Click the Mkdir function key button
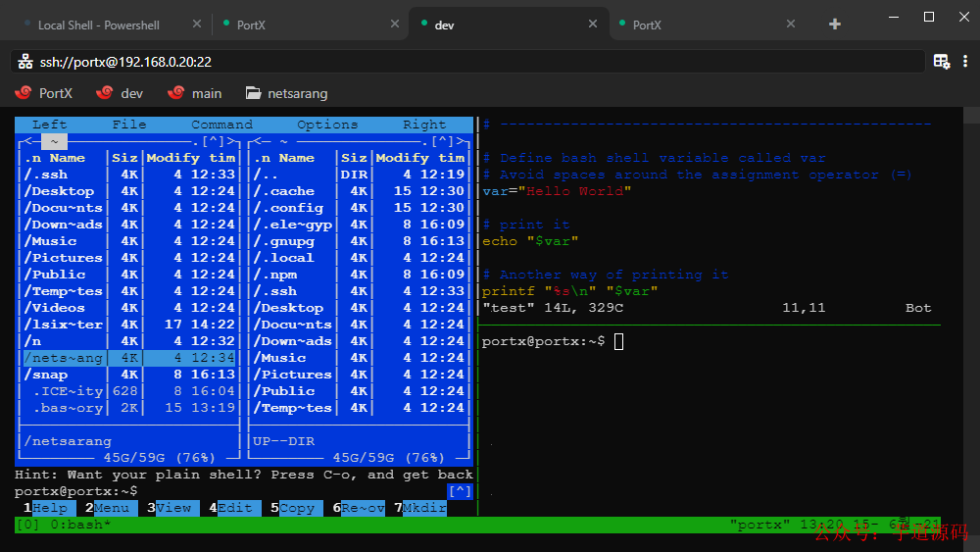Image resolution: width=980 pixels, height=552 pixels. (x=420, y=508)
